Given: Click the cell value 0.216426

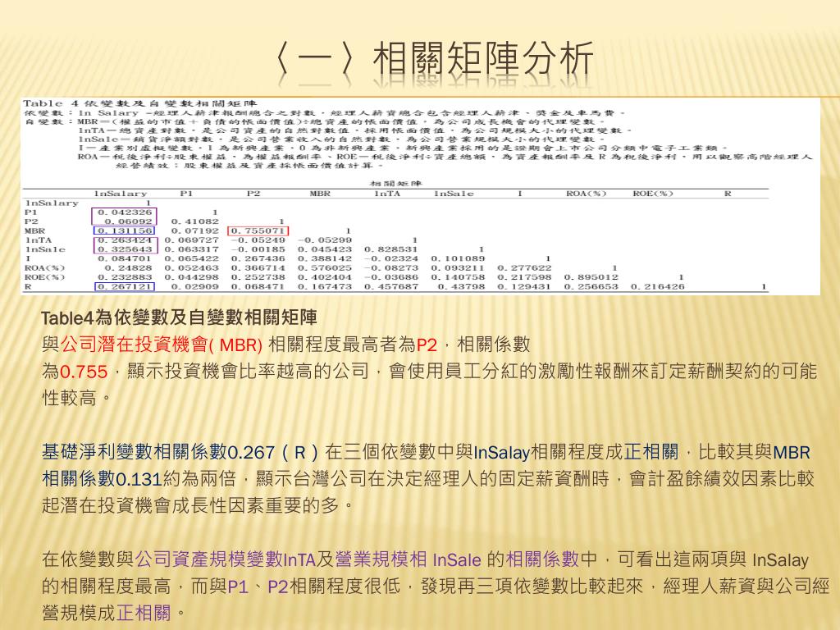Looking at the screenshot, I should [657, 286].
